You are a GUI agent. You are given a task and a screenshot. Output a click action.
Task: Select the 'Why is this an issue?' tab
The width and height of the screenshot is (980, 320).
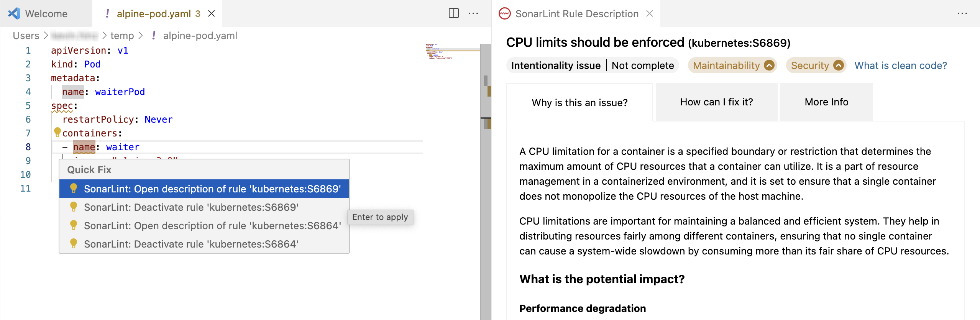coord(579,103)
